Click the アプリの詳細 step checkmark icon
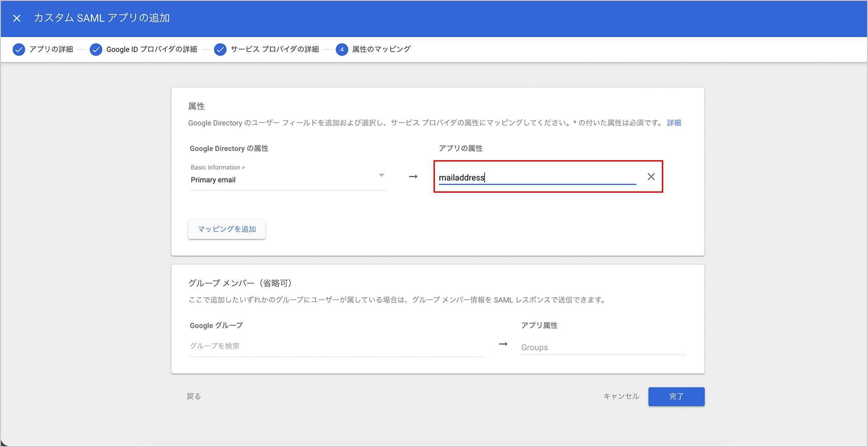868x447 pixels. coord(19,49)
